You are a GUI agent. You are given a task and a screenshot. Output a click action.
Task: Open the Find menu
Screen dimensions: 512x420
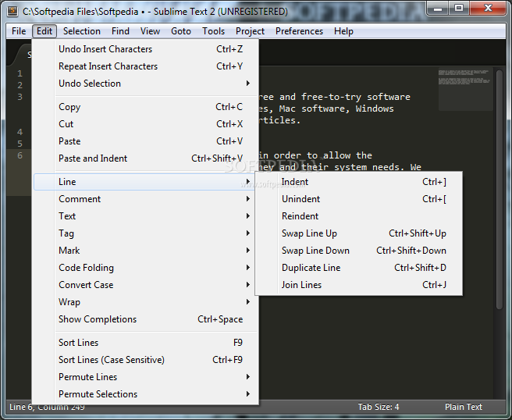tap(120, 31)
